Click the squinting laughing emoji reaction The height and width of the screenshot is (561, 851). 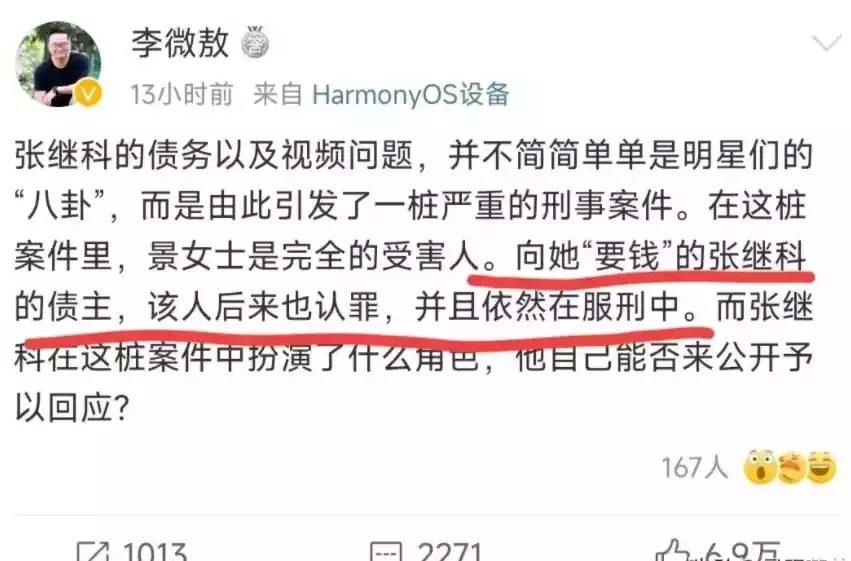pyautogui.click(x=790, y=467)
